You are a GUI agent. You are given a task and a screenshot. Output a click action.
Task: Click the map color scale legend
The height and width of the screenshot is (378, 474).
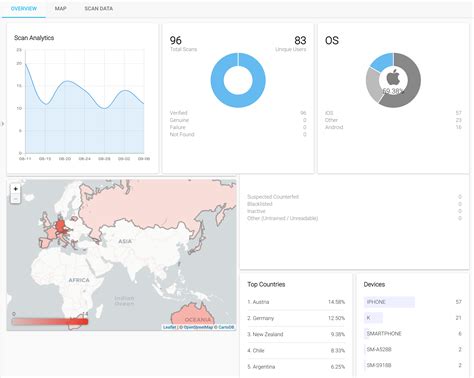tap(50, 321)
